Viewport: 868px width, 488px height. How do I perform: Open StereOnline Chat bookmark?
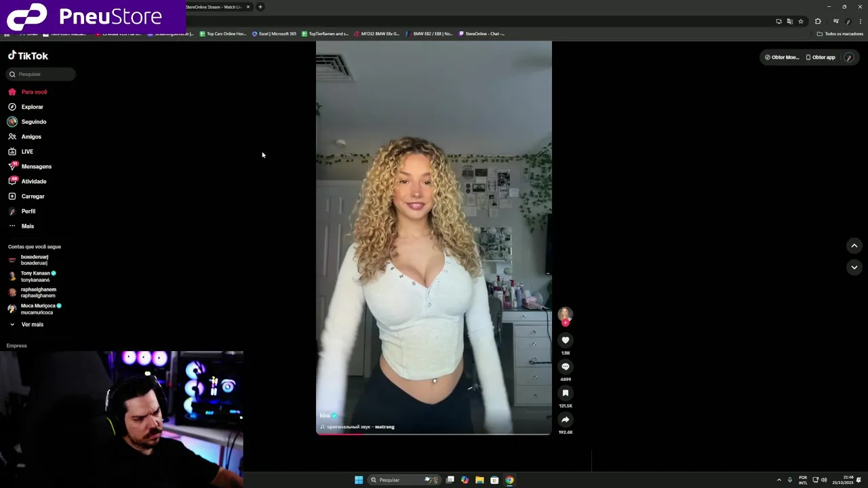(481, 33)
